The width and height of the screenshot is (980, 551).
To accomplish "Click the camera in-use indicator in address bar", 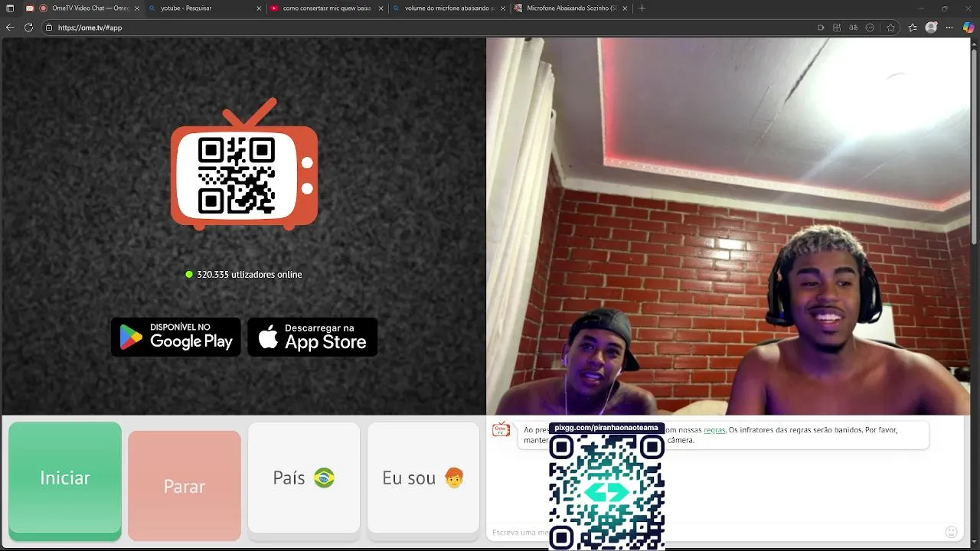I will tap(821, 28).
